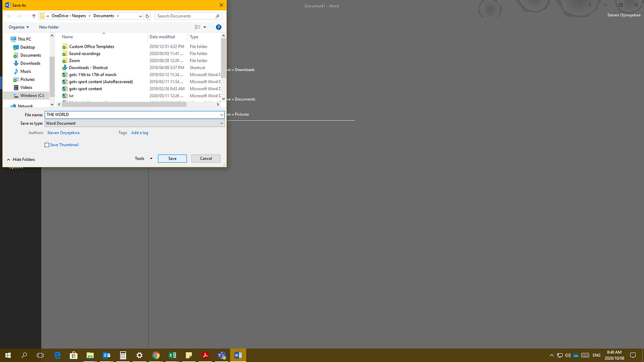The width and height of the screenshot is (644, 362).
Task: Open the Tools dropdown
Action: pos(144,158)
